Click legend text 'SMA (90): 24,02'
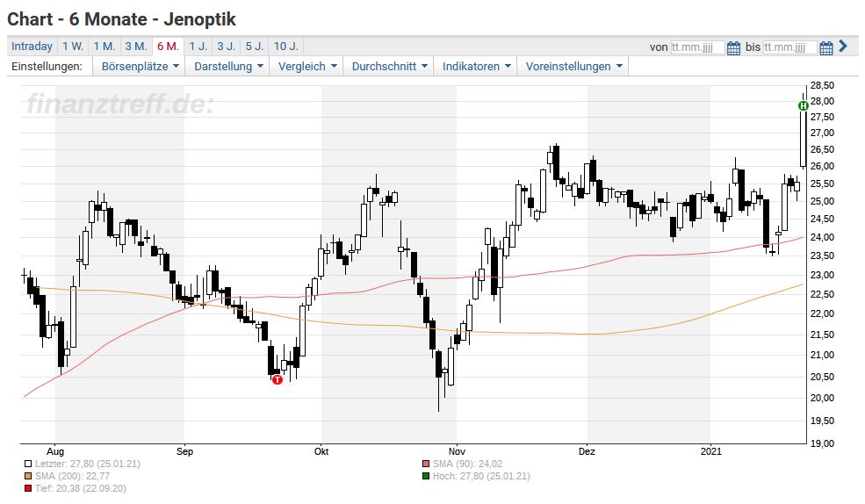This screenshot has width=865, height=504. point(468,464)
